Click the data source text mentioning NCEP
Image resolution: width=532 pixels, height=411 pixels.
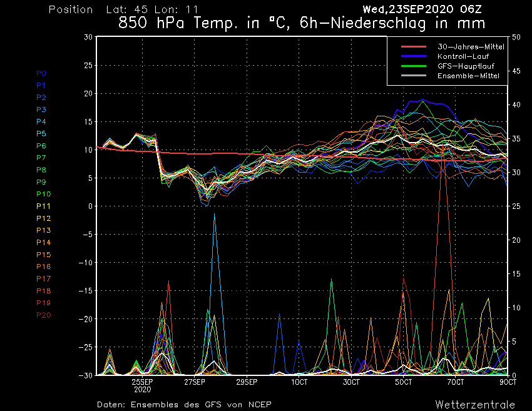point(184,405)
